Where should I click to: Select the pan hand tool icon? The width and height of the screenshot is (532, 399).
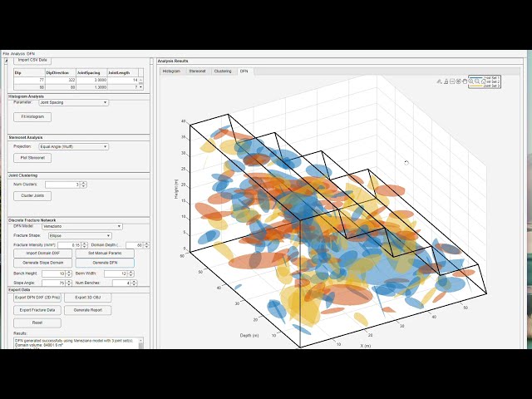[x=465, y=81]
